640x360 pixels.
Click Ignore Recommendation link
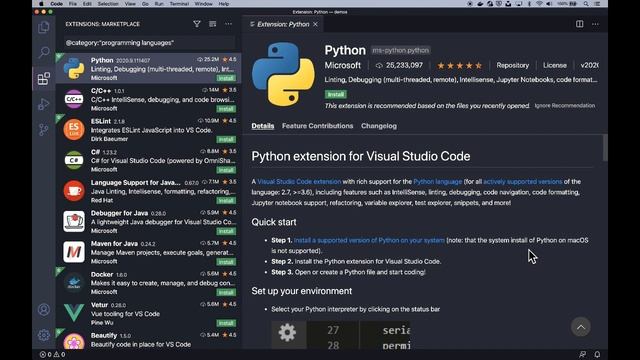pos(564,106)
